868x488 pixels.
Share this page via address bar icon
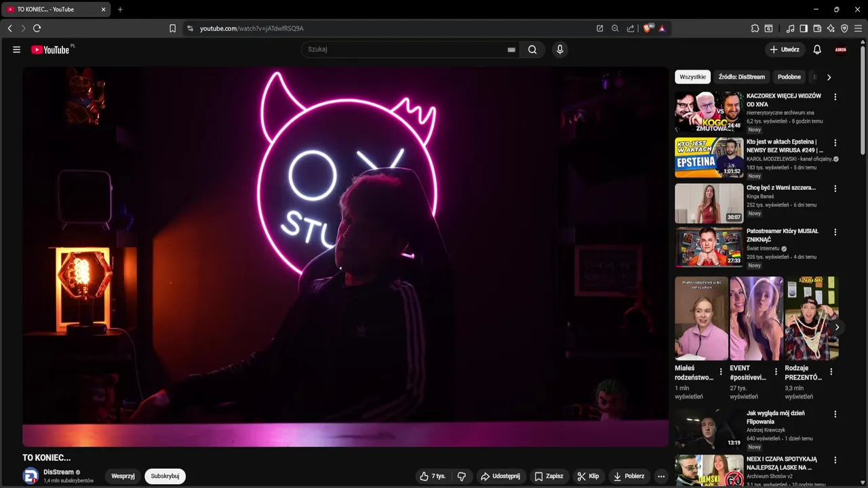[x=631, y=28]
